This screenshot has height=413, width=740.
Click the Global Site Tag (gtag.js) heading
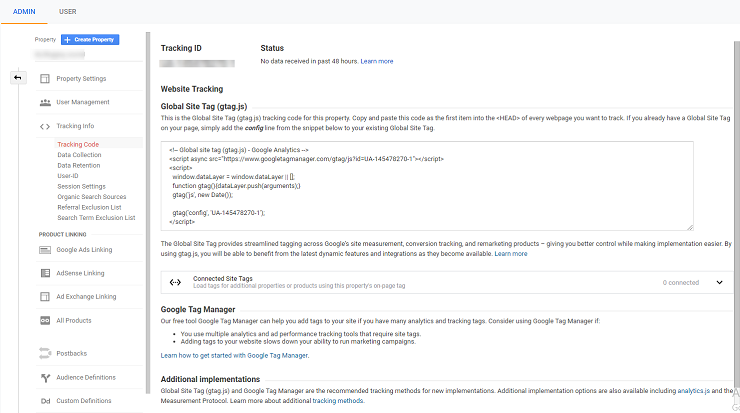pos(204,107)
